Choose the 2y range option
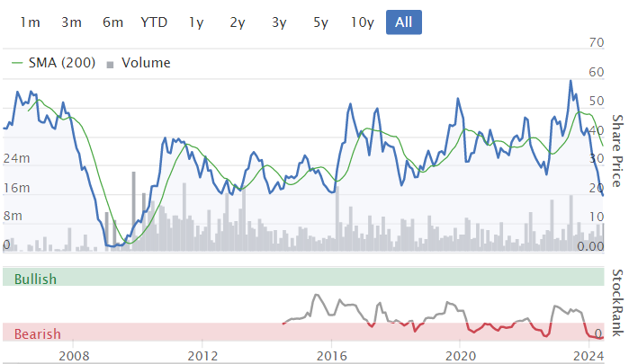 point(238,22)
